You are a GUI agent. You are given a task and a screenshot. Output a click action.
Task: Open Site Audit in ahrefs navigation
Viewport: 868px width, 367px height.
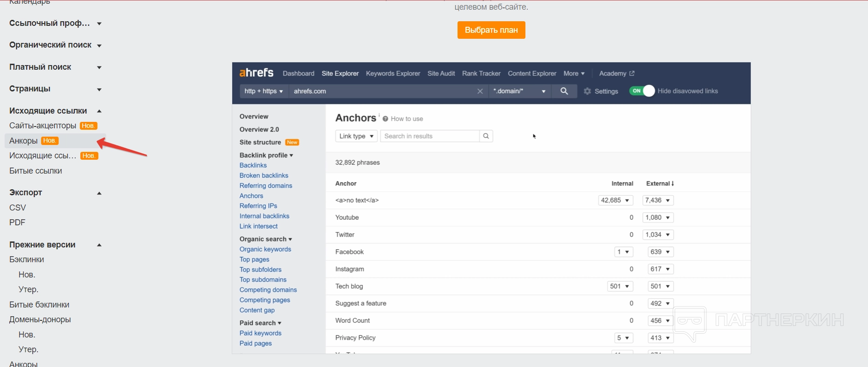click(441, 73)
